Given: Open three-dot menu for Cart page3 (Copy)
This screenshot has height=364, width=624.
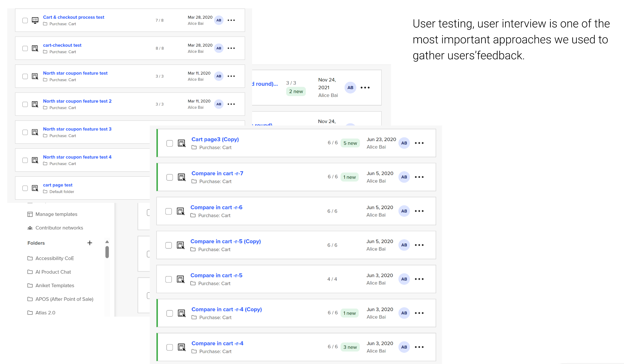Looking at the screenshot, I should pyautogui.click(x=419, y=143).
